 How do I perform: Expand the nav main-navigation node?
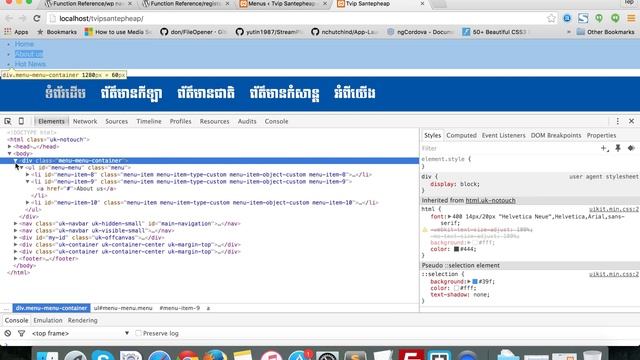16,224
